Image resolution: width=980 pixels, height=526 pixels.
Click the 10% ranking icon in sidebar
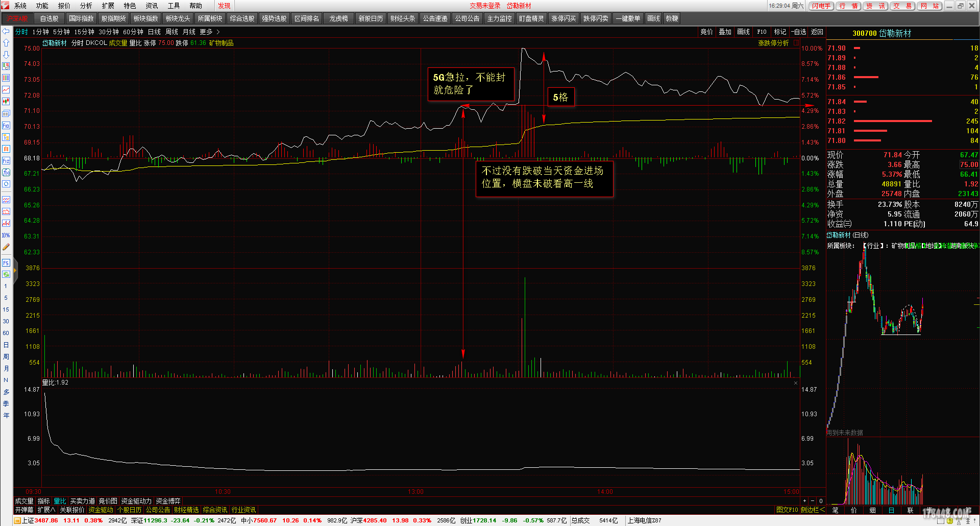click(x=6, y=235)
